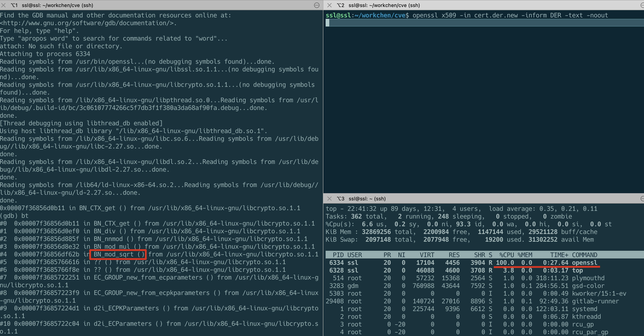Click pane 1 title bar text
Screen dimensions: 644x336
point(58,5)
